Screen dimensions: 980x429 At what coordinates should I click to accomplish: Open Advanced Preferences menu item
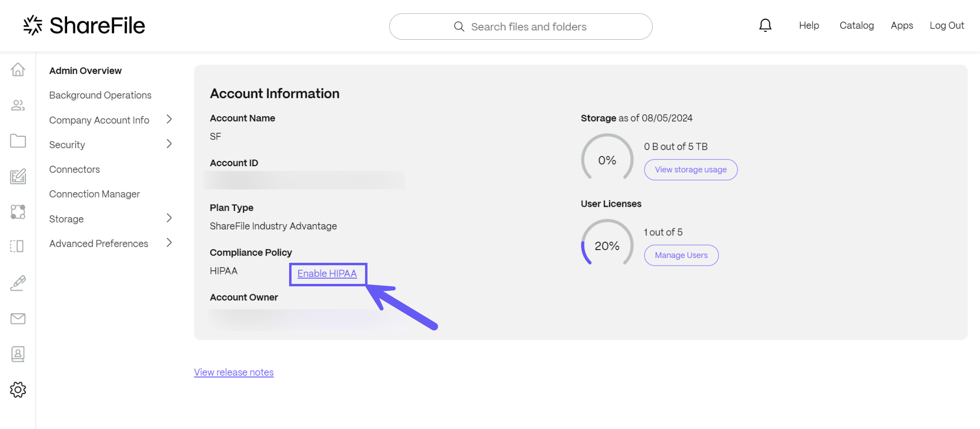[98, 244]
